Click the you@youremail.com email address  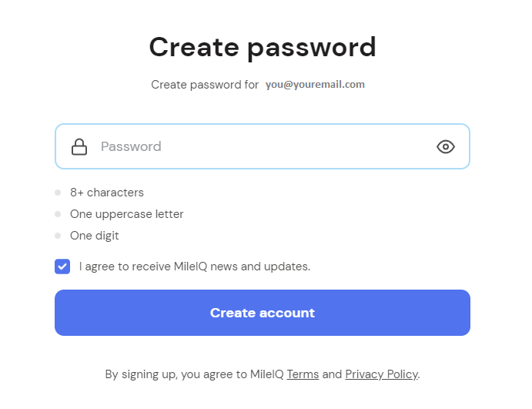click(315, 84)
